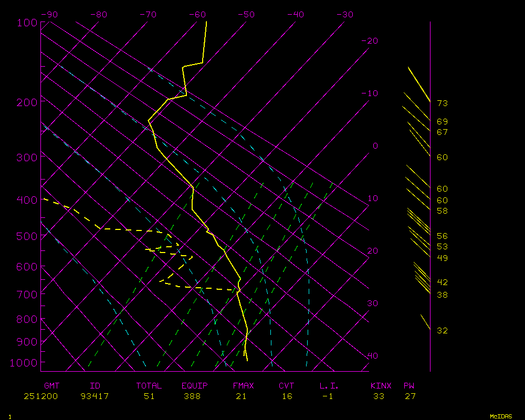Click the 49 wind speed value
The width and height of the screenshot is (525, 420).
click(442, 258)
